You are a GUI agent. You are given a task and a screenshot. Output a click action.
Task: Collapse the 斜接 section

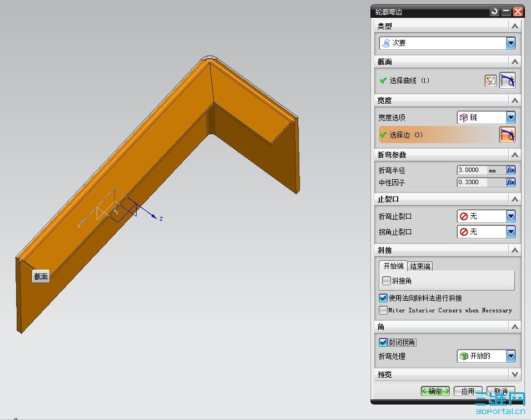(x=515, y=250)
